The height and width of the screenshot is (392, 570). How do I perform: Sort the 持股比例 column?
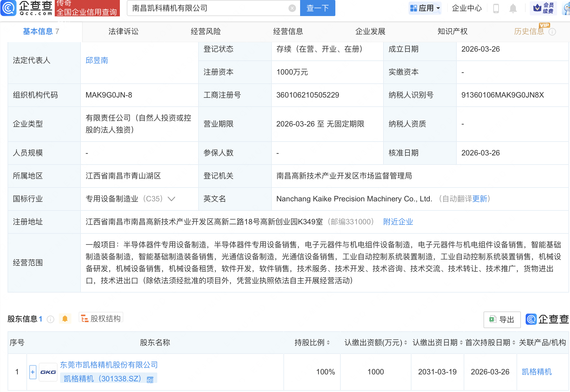click(x=328, y=343)
